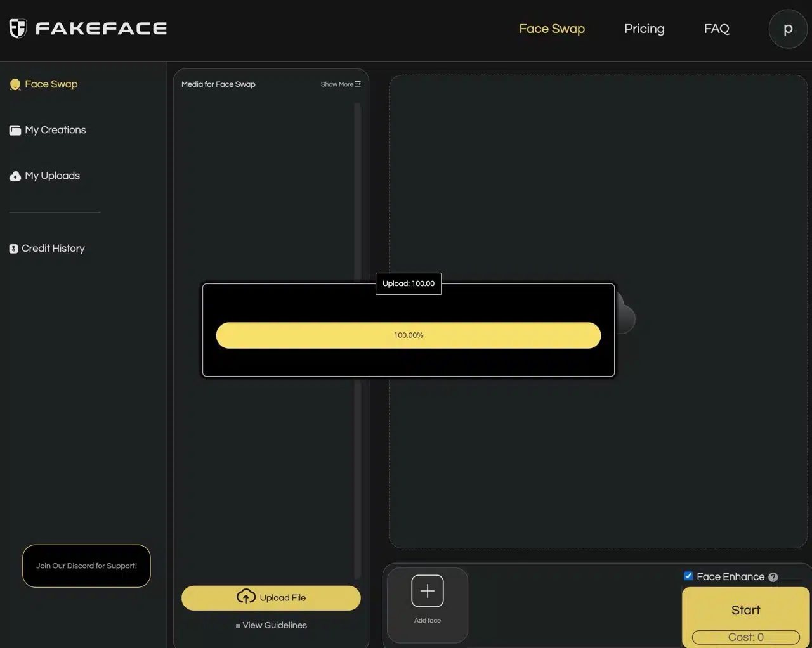This screenshot has width=812, height=648.
Task: Click the My Uploads cloud icon
Action: tap(15, 176)
